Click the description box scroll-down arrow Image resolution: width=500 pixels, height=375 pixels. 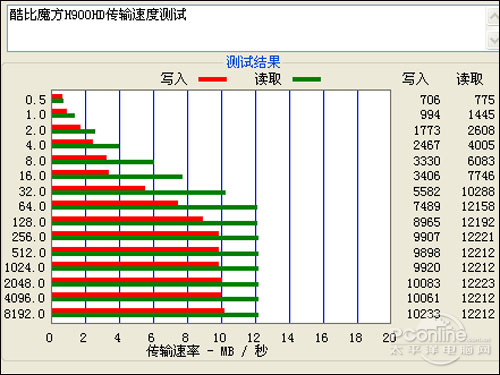tap(493, 40)
